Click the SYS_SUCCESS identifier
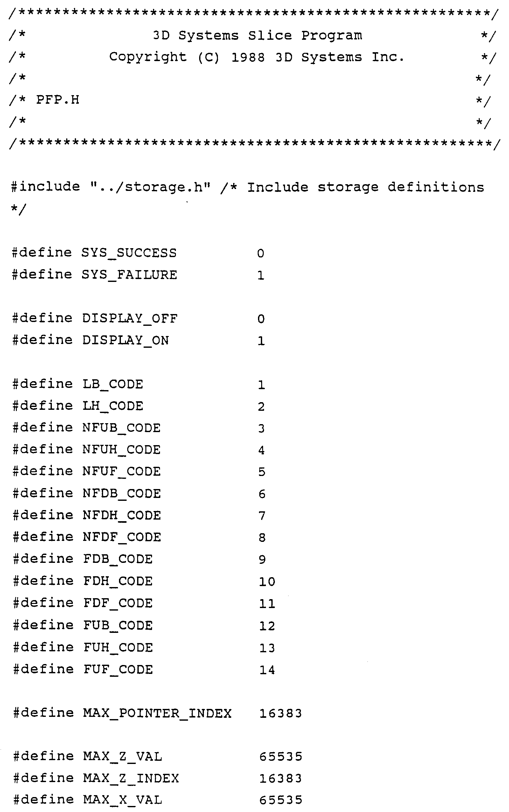 [129, 253]
